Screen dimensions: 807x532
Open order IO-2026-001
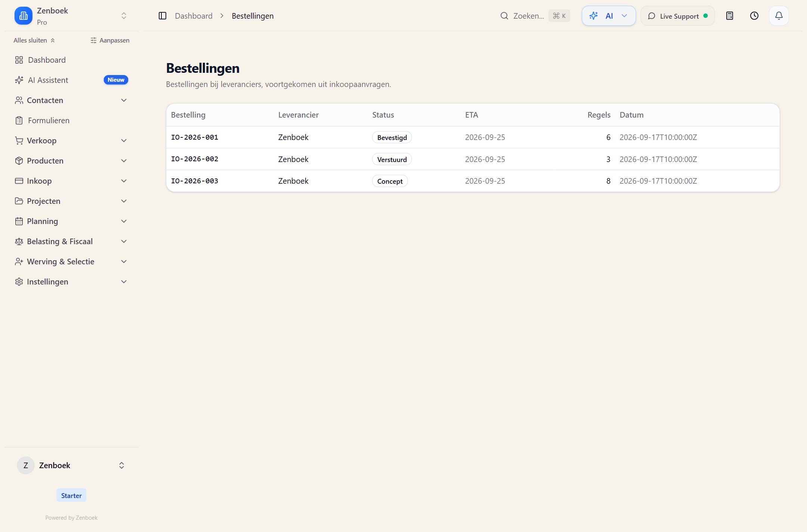[x=195, y=137]
